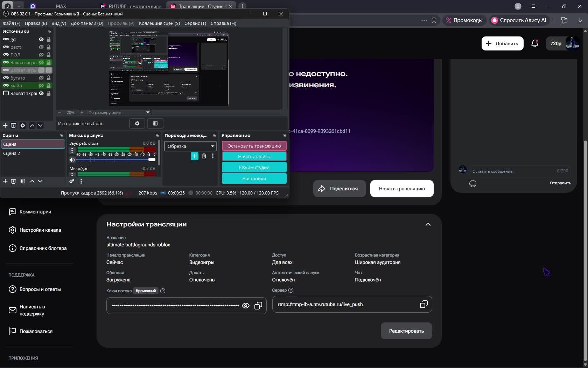588x368 pixels.
Task: Toggle lock on Захват экрана source
Action: click(x=49, y=93)
